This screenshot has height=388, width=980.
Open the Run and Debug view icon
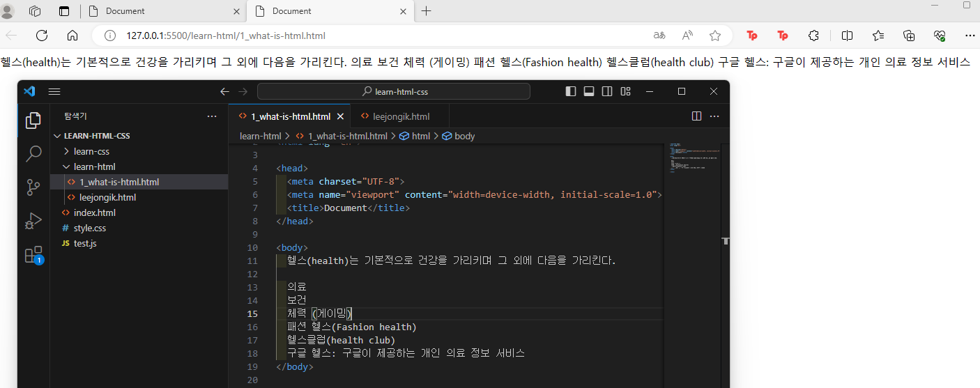coord(33,221)
